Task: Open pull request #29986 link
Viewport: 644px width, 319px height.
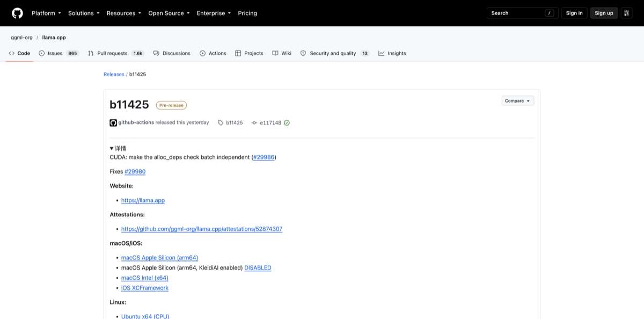Action: tap(264, 157)
